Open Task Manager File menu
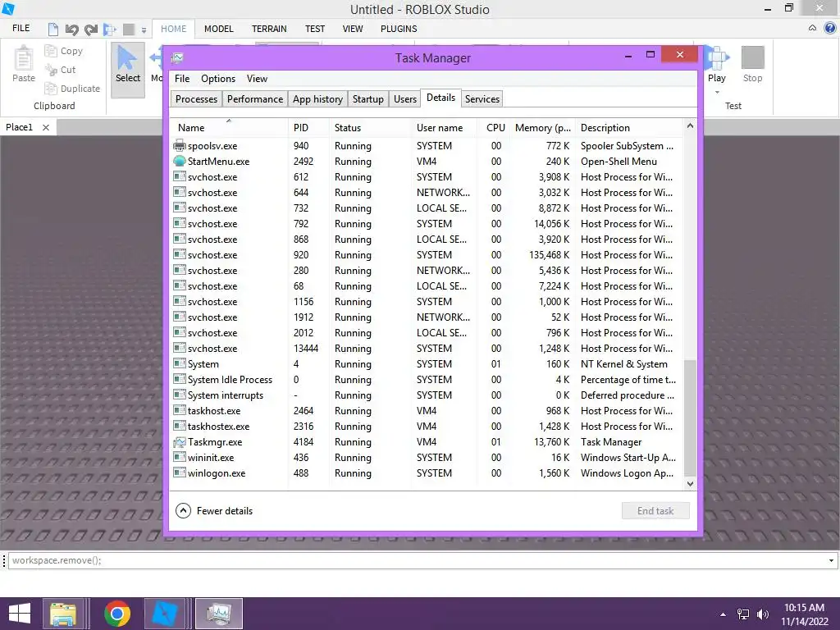Viewport: 840px width, 630px height. coord(182,79)
